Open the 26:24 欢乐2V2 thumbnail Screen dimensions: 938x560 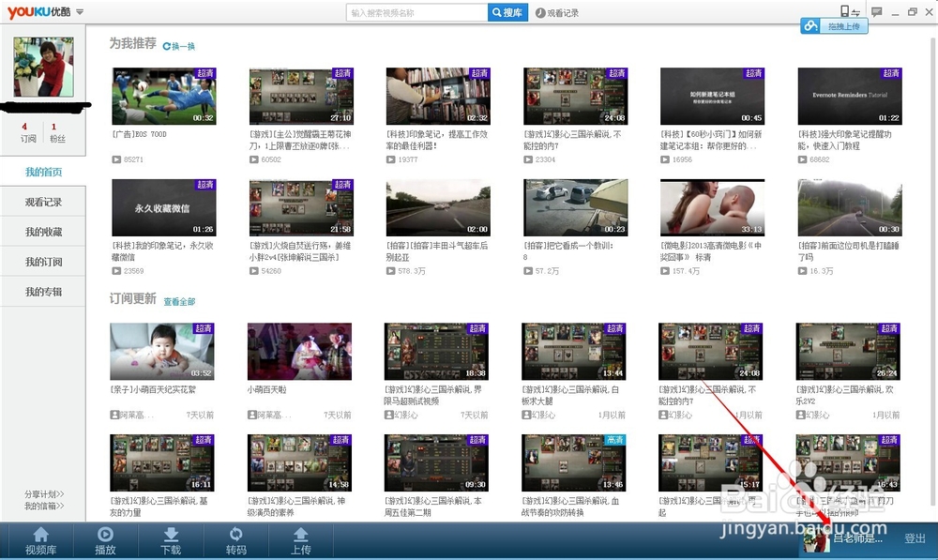tap(848, 351)
